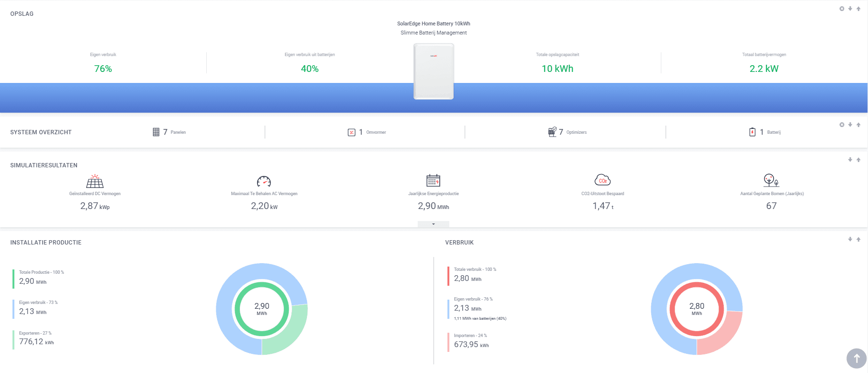Click the Geplante Bomen tree icon
Image resolution: width=868 pixels, height=373 pixels.
[x=771, y=180]
